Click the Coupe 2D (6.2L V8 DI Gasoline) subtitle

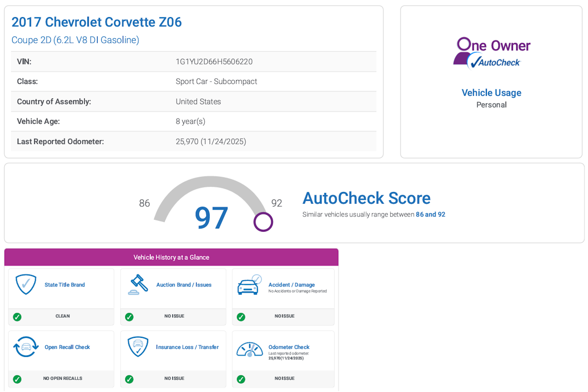(x=75, y=40)
